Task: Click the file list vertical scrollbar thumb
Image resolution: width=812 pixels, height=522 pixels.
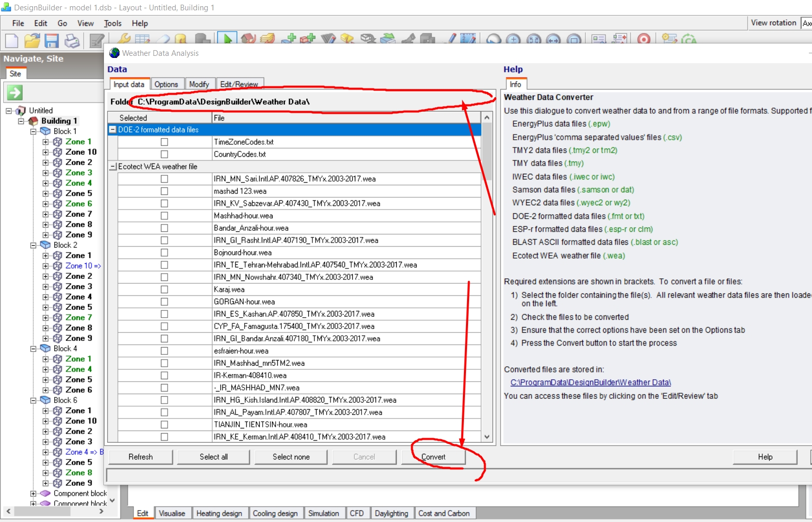Action: pos(487,152)
